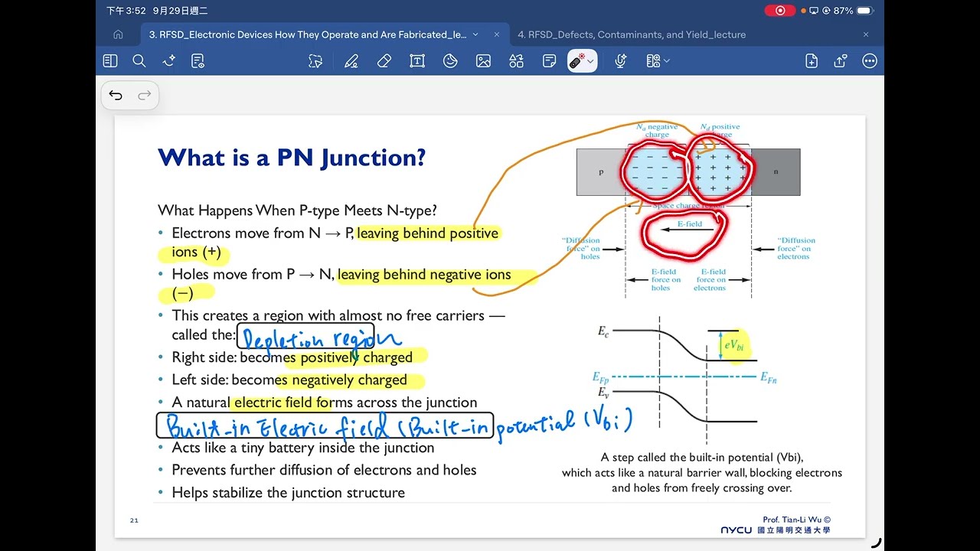Add a sticky note element
The height and width of the screenshot is (551, 980).
[x=549, y=61]
